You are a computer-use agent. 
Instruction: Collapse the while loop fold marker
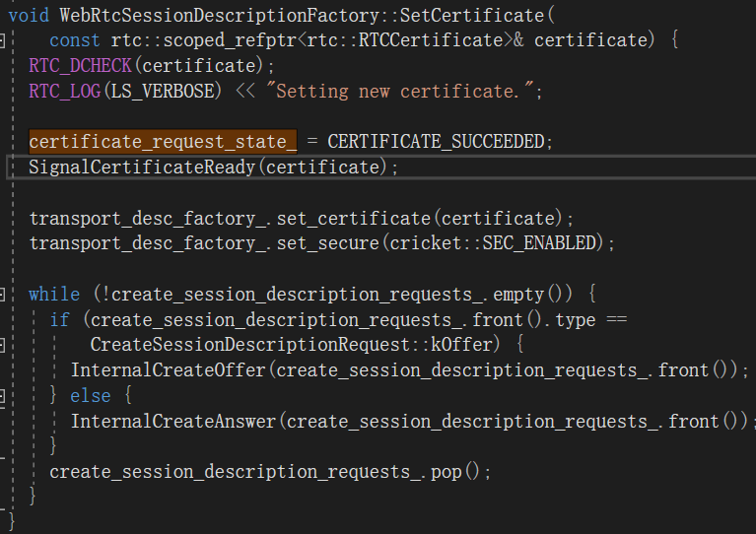[3, 295]
